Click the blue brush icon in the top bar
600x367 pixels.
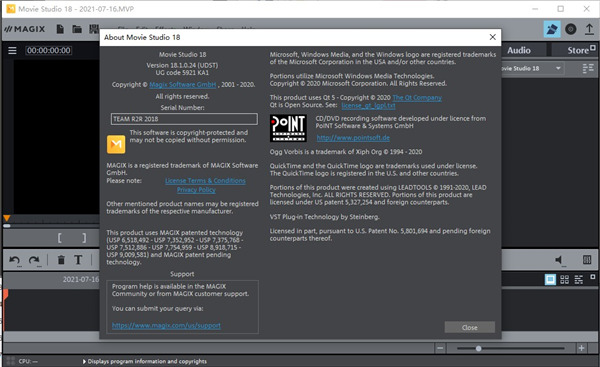(552, 29)
